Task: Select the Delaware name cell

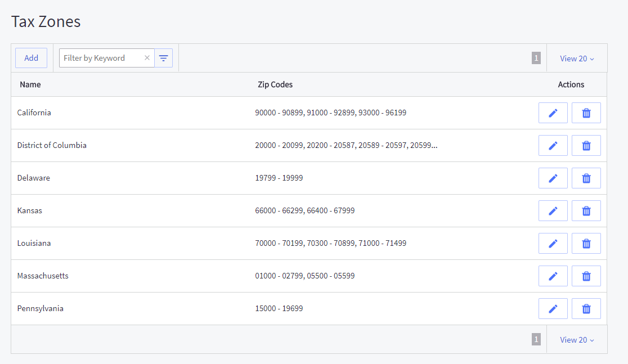Action: coord(34,178)
